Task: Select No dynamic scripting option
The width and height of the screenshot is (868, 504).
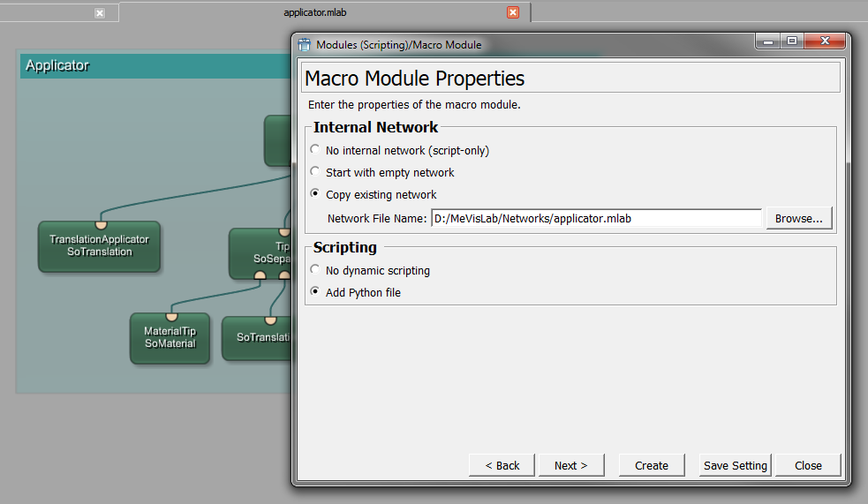Action: click(x=315, y=270)
